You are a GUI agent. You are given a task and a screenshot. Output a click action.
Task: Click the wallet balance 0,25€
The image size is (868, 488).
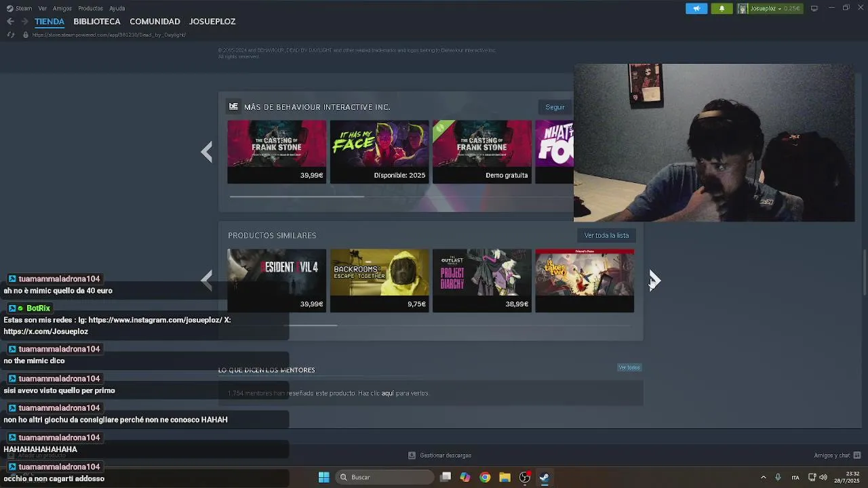point(792,8)
